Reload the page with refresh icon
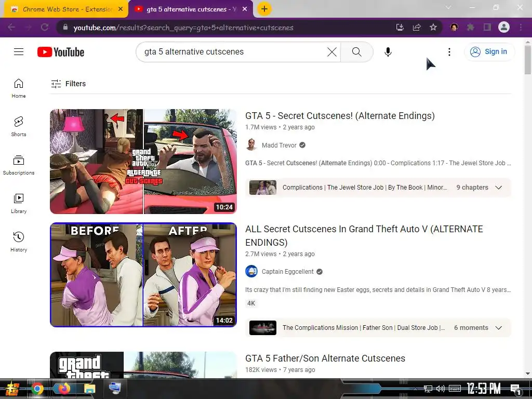This screenshot has height=399, width=532. tap(45, 28)
